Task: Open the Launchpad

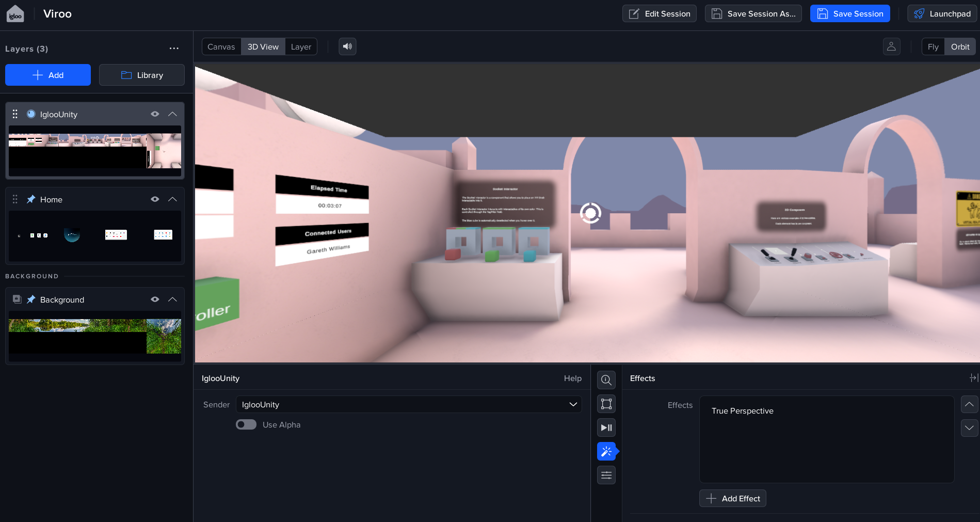Action: 942,13
